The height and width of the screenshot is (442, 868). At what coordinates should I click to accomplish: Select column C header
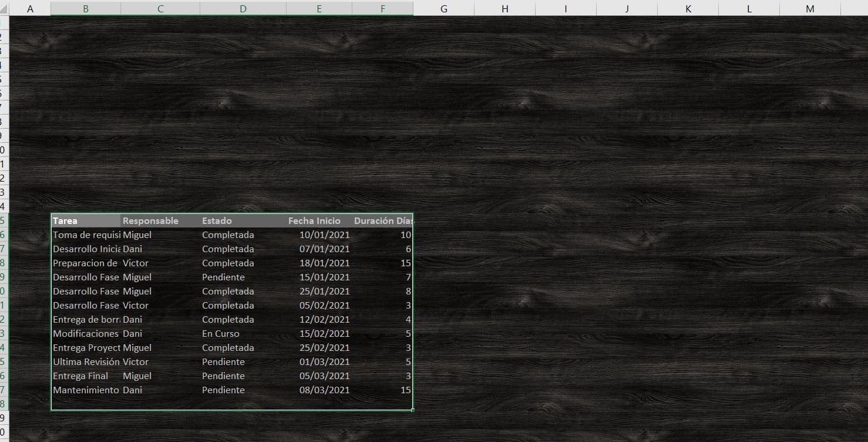160,8
